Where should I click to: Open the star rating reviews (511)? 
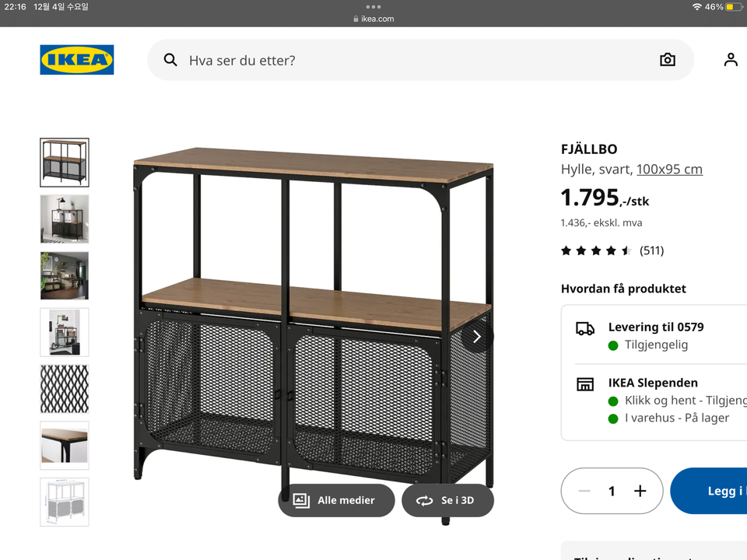pyautogui.click(x=612, y=250)
